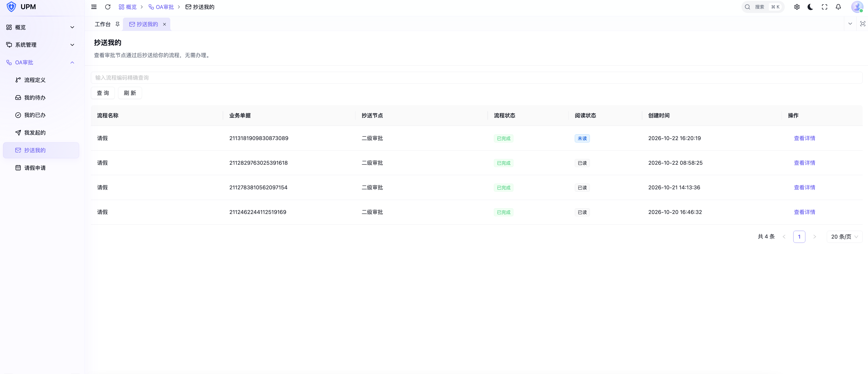
Task: View details for the 08:58:25 row
Action: tap(804, 163)
